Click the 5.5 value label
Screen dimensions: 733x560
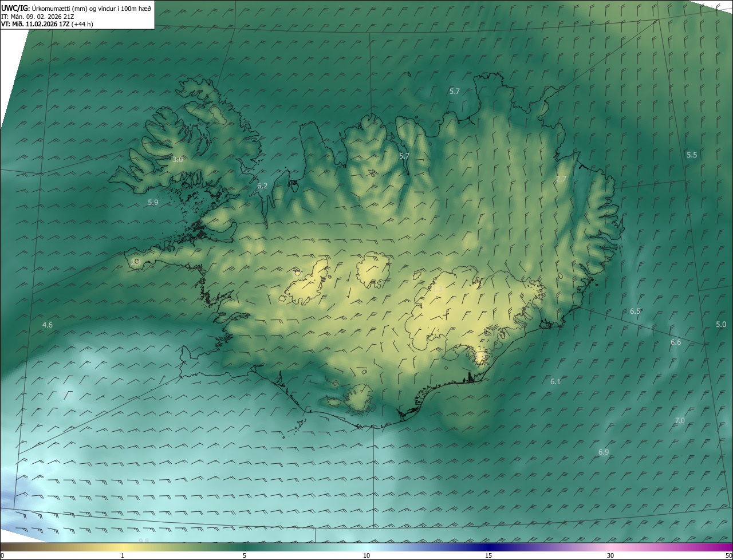coord(692,155)
